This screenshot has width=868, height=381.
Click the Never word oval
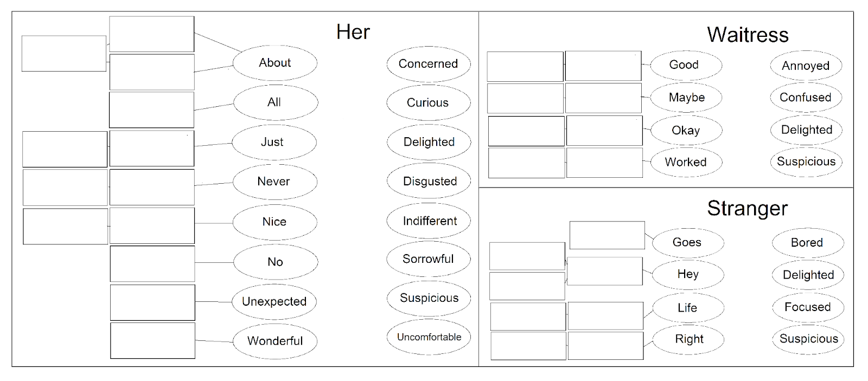275,182
